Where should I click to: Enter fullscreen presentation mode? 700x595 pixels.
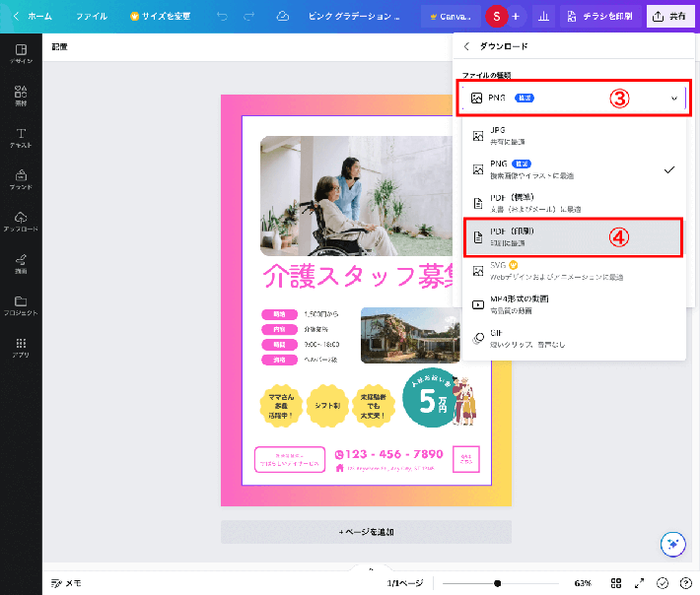(639, 583)
